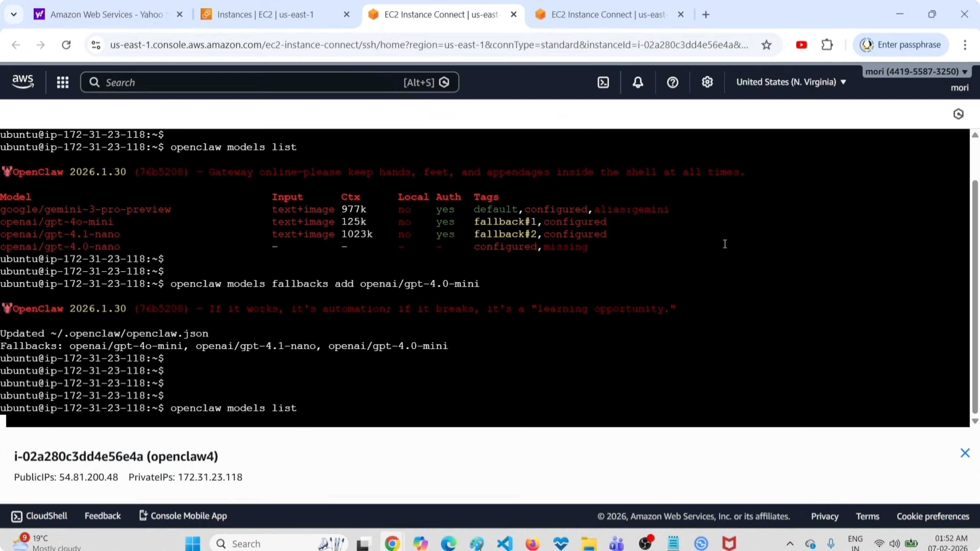Click the terminal vertical scrollbar
This screenshot has height=551, width=980.
975,297
